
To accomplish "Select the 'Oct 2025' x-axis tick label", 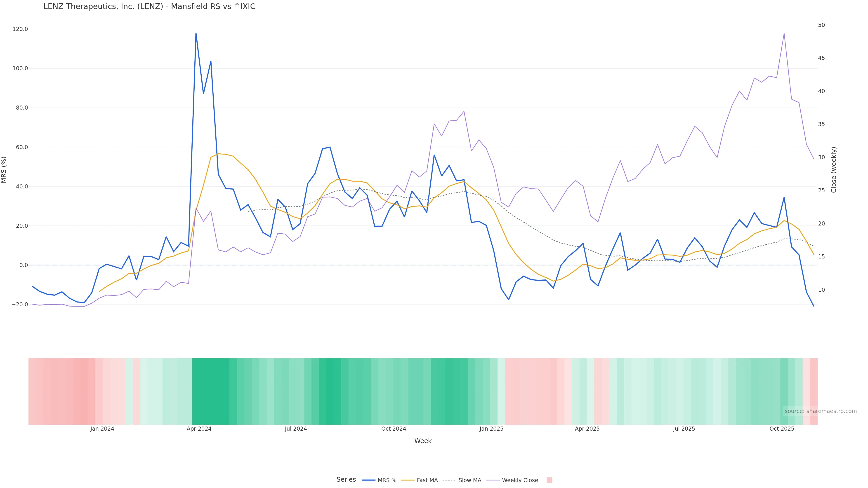I will (x=782, y=429).
